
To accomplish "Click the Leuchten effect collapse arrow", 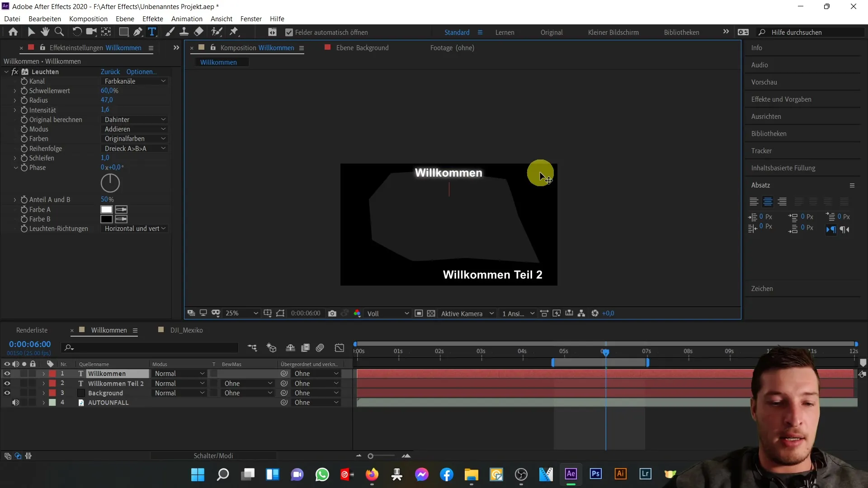I will point(5,71).
